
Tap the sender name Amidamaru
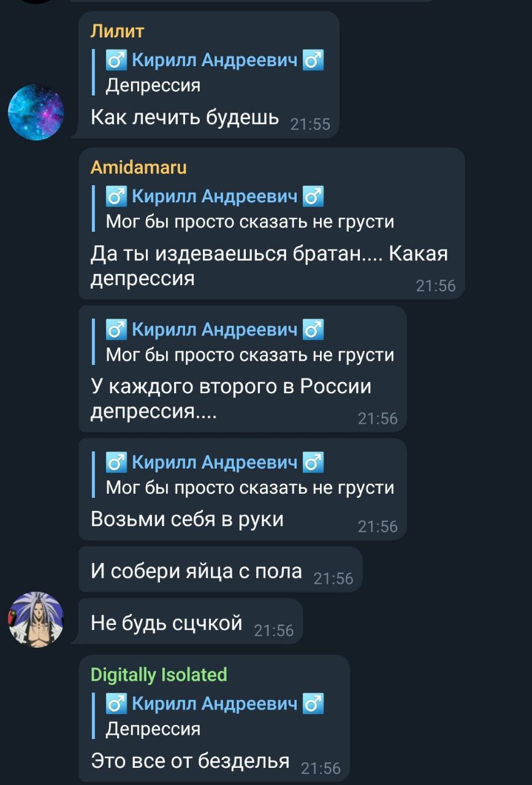pyautogui.click(x=139, y=167)
